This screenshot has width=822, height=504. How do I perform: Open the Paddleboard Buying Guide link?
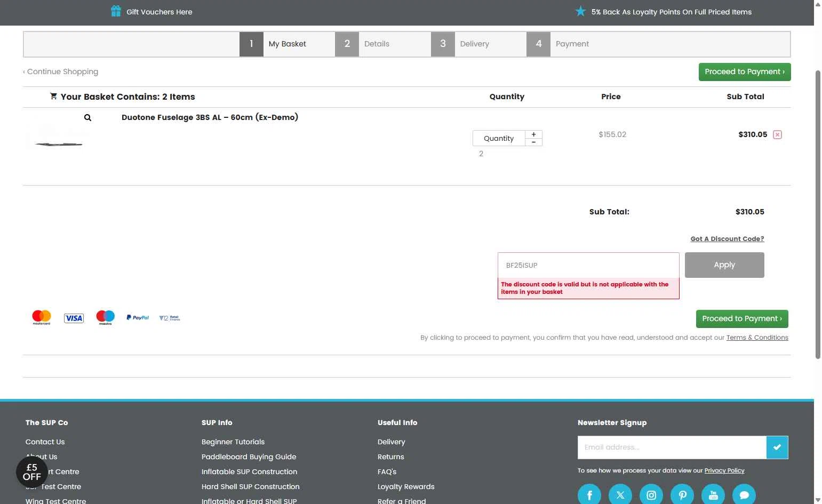pos(249,457)
